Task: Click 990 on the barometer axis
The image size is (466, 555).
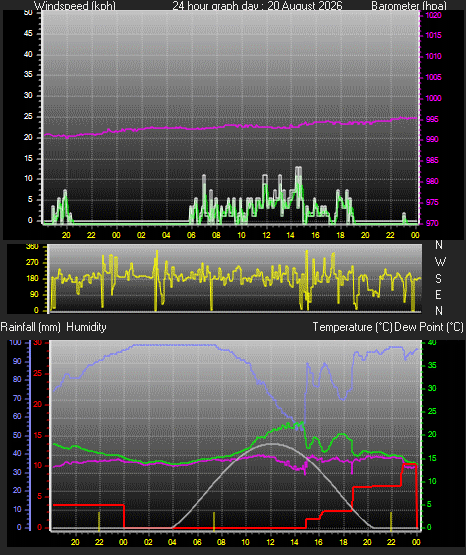Action: pyautogui.click(x=432, y=139)
